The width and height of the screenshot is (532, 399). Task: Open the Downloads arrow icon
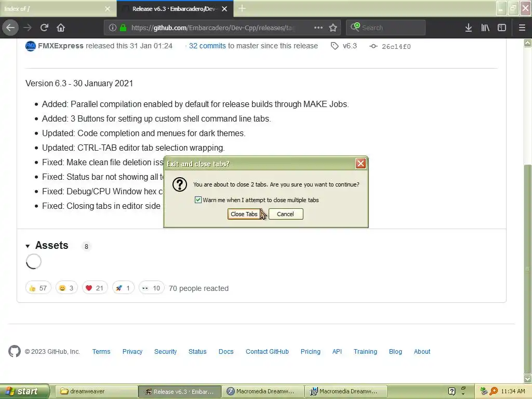[x=468, y=28]
